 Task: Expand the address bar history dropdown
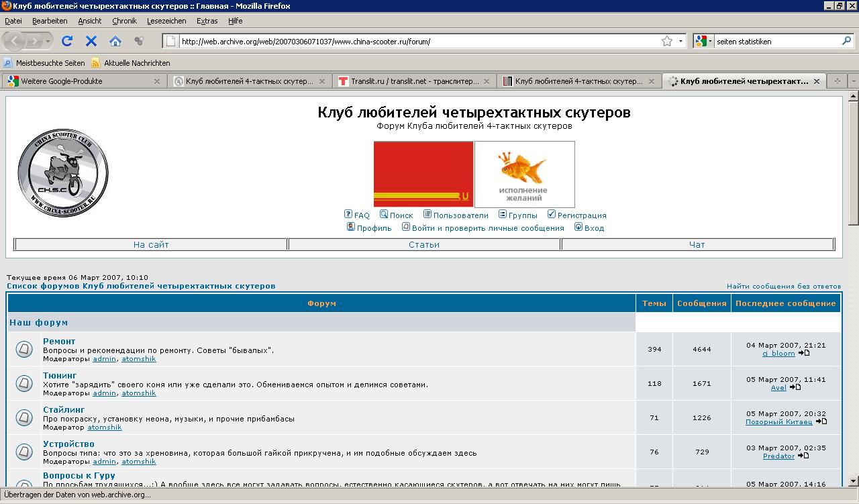pos(680,41)
